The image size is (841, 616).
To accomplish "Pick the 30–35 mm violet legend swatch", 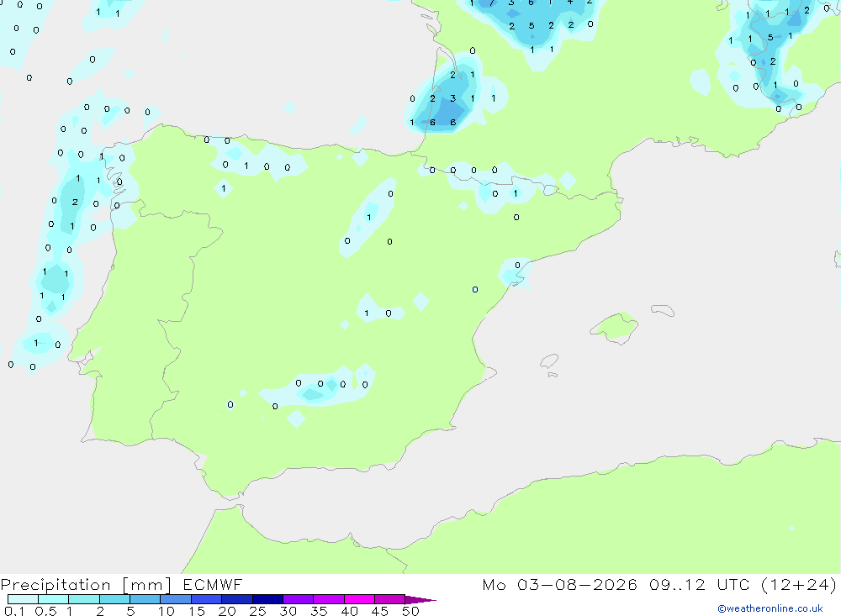I will [299, 599].
